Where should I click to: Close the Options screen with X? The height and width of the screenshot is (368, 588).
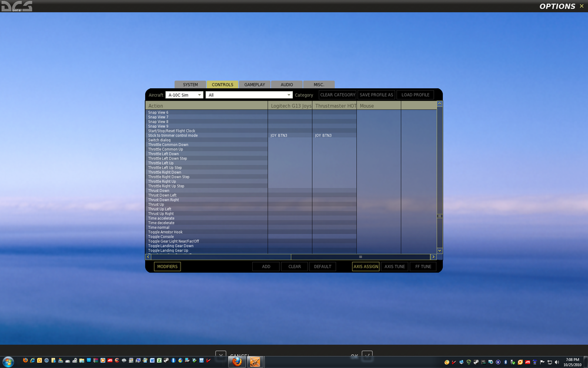coord(582,6)
